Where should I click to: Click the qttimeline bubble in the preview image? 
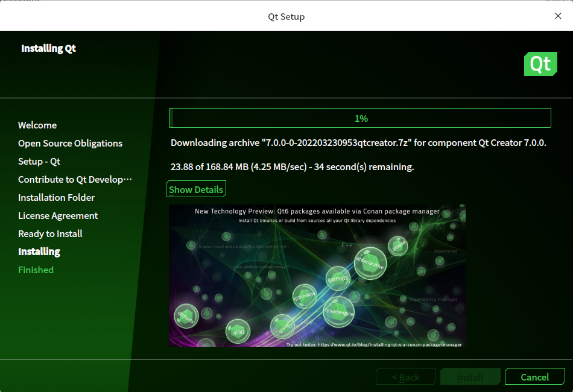click(303, 297)
